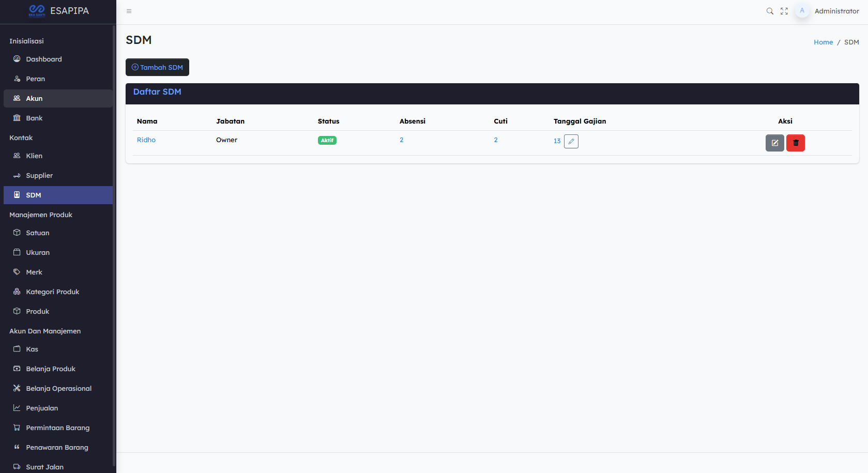Edit Ridho's record with gray button
This screenshot has height=473, width=868.
775,143
